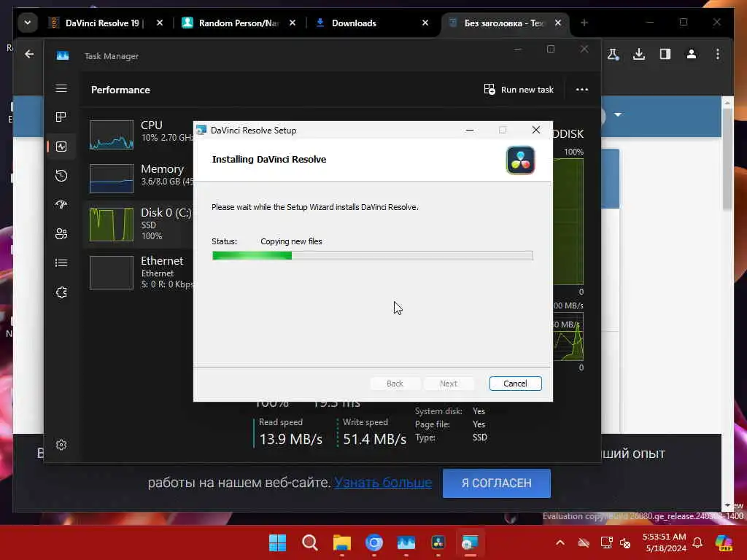
Task: Open muted volume tray icon
Action: (x=625, y=542)
